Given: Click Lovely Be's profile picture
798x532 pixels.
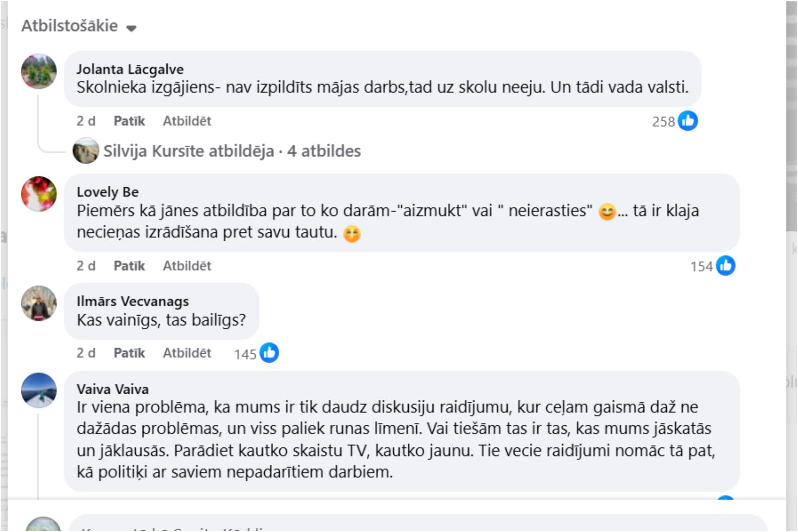Looking at the screenshot, I should (x=39, y=194).
